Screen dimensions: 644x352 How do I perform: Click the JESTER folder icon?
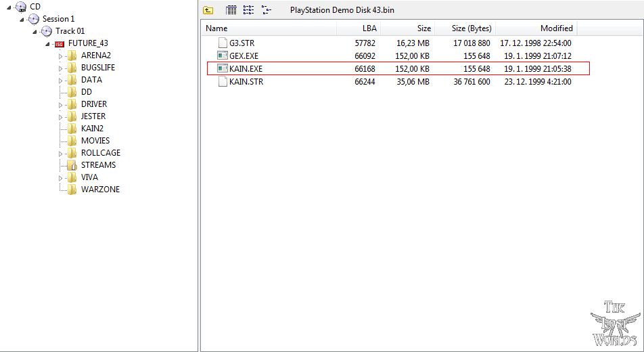72,116
